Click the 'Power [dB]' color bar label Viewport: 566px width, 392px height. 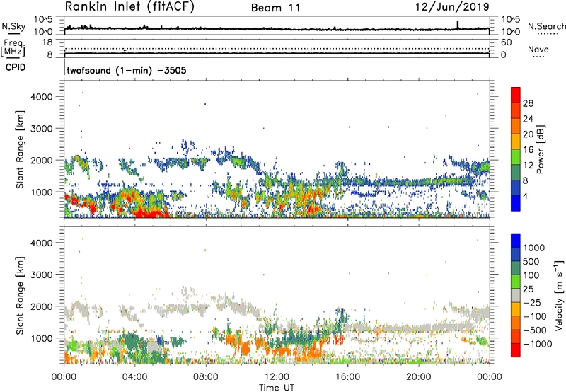tap(540, 149)
